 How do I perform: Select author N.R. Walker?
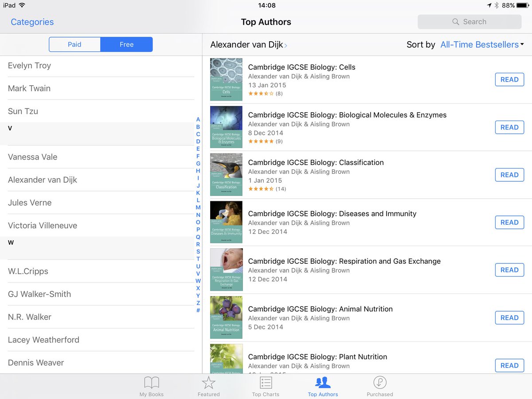tap(101, 317)
